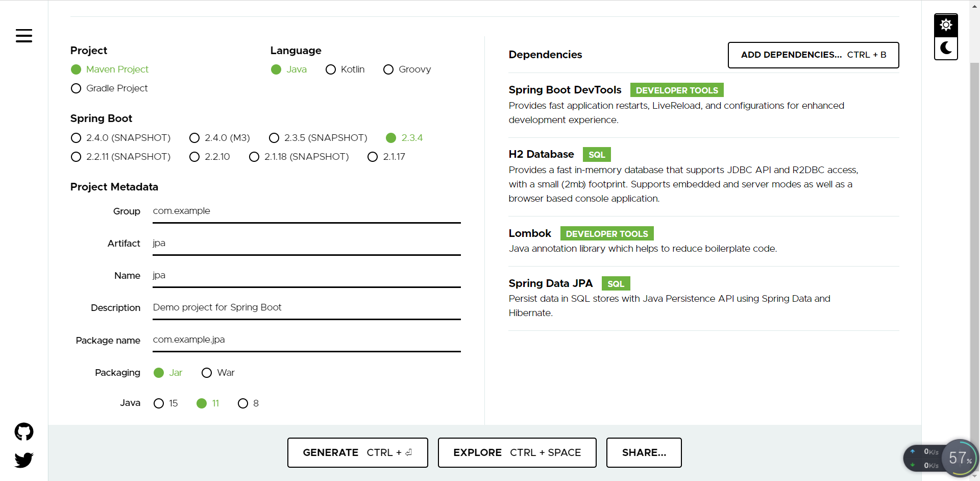This screenshot has height=481, width=980.
Task: Click the SQL tag on Spring Data JPA
Action: tap(616, 283)
